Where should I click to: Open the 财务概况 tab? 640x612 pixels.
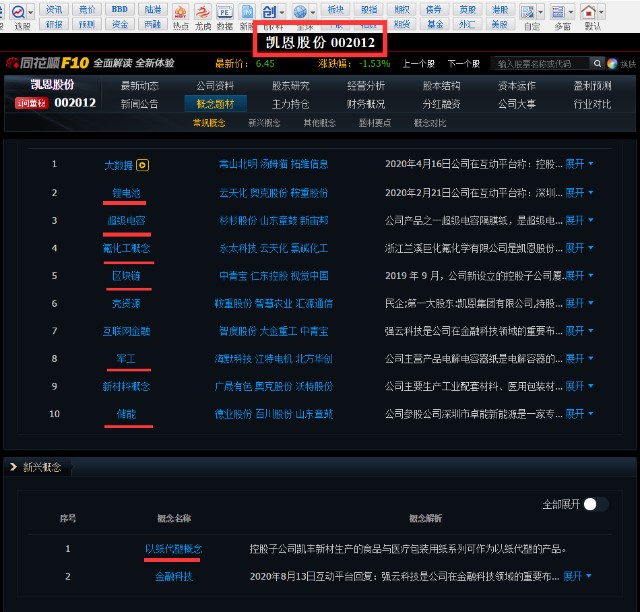[x=366, y=104]
